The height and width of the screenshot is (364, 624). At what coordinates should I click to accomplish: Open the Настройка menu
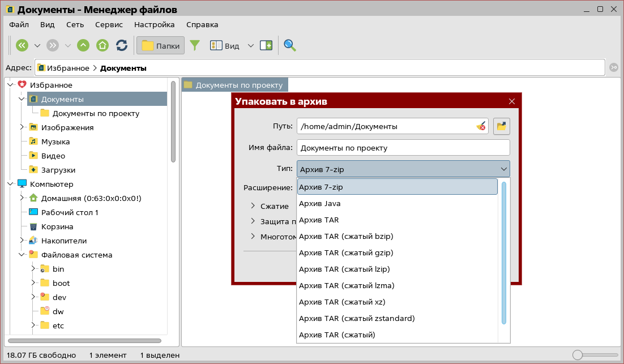[155, 25]
